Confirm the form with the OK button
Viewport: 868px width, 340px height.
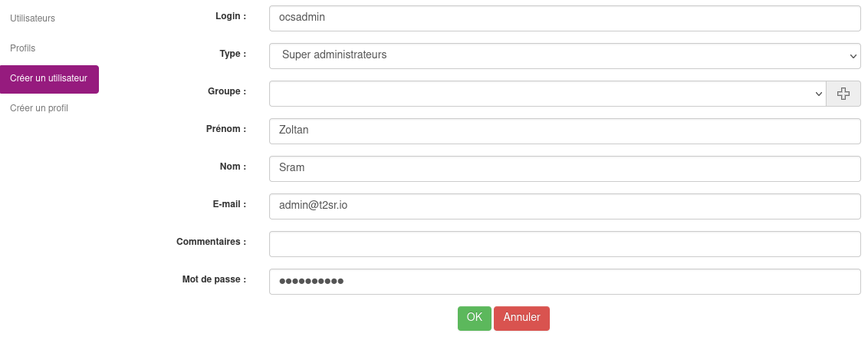point(475,319)
